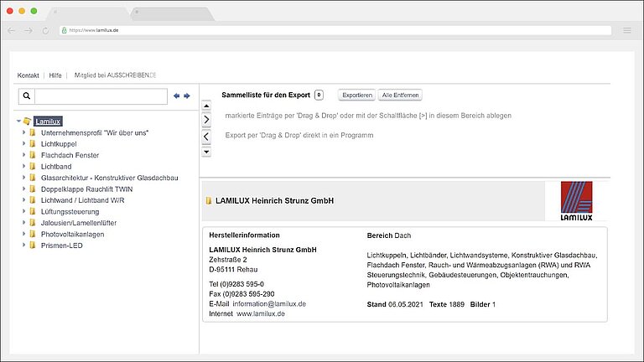
Task: Select Lichtwand / Lichtband W/R
Action: pyautogui.click(x=82, y=200)
